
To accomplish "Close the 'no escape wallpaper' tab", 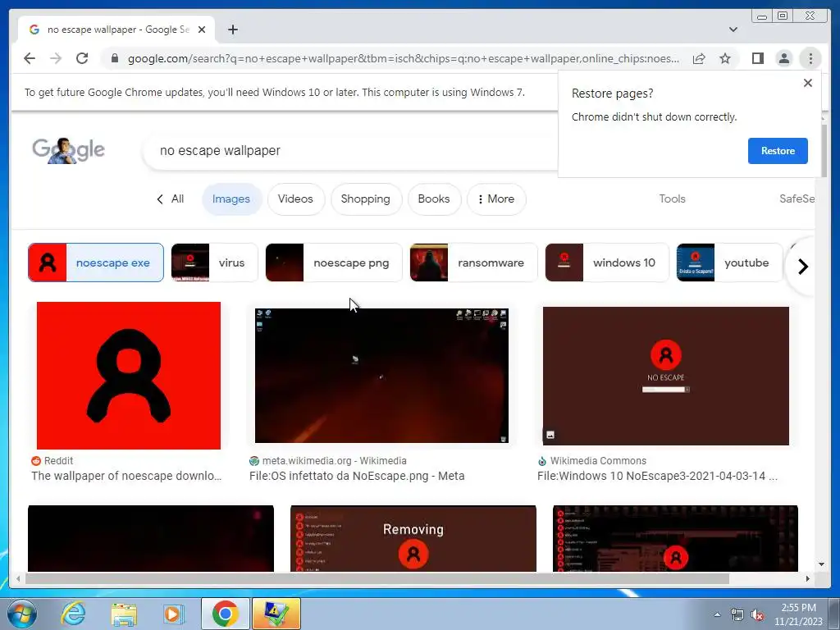I will click(x=202, y=30).
